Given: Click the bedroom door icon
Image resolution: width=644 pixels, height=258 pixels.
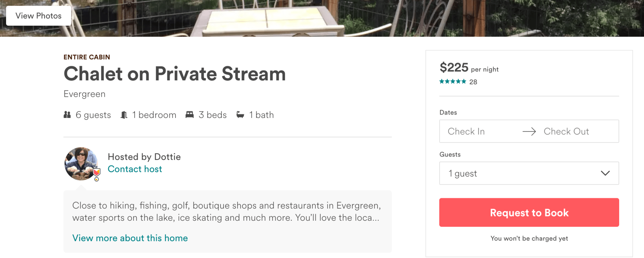Looking at the screenshot, I should 124,115.
